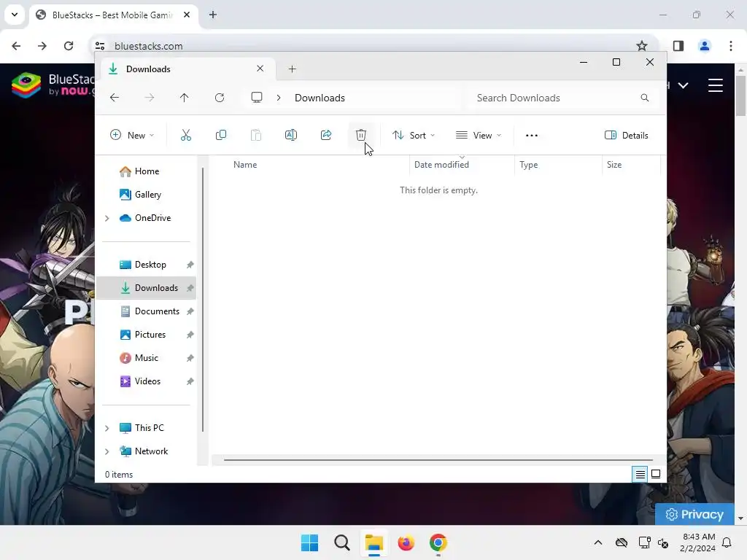This screenshot has height=560, width=747.
Task: Open the View dropdown
Action: 479,135
